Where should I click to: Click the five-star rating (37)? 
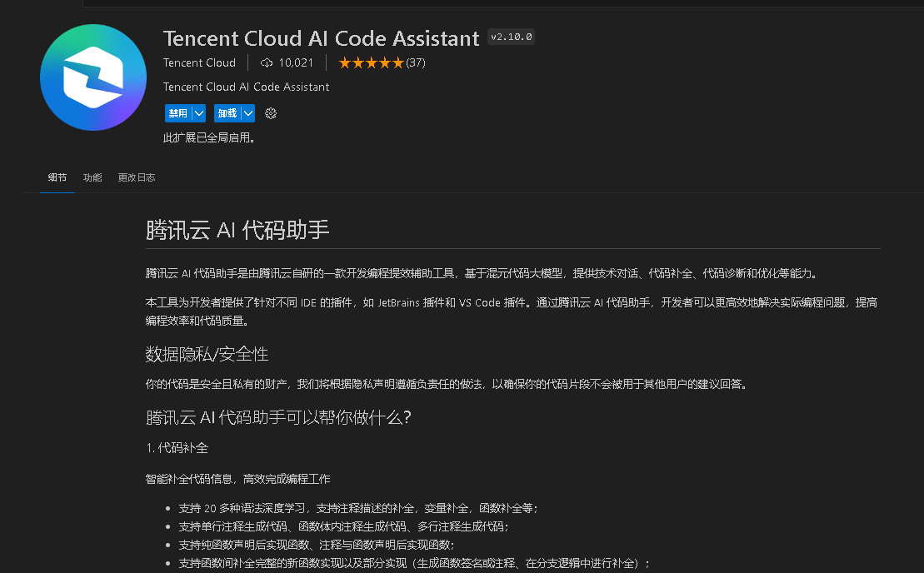coord(382,62)
